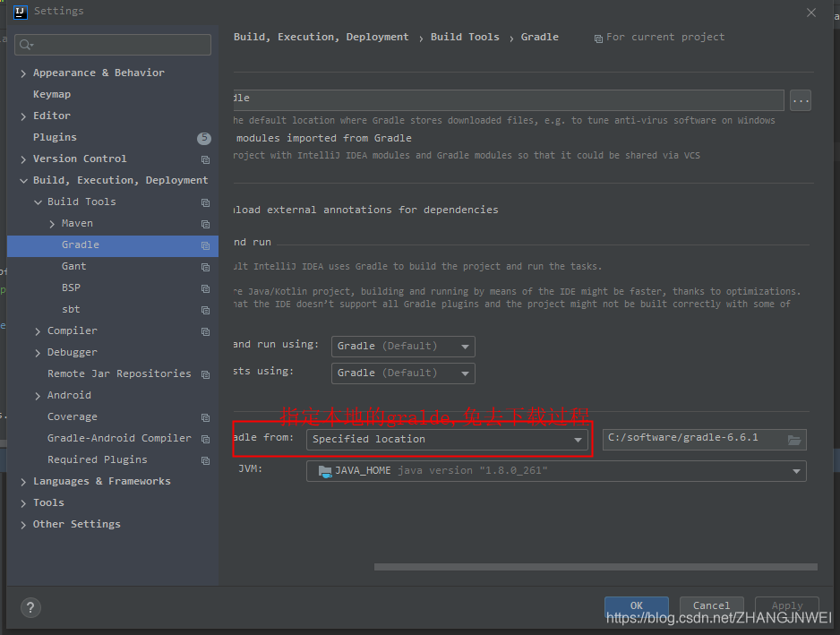Click the project-level icon beside Remote Jar Repositories
Viewport: 840px width, 635px height.
205,374
